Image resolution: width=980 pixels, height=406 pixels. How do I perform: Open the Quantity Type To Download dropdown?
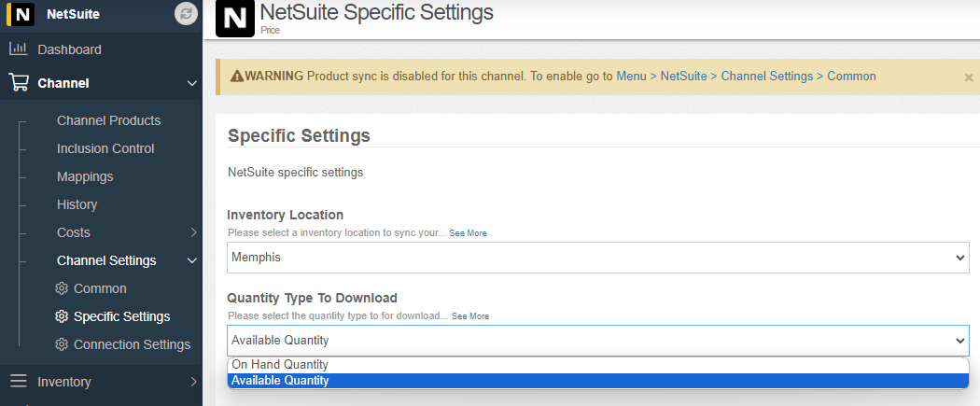[598, 341]
